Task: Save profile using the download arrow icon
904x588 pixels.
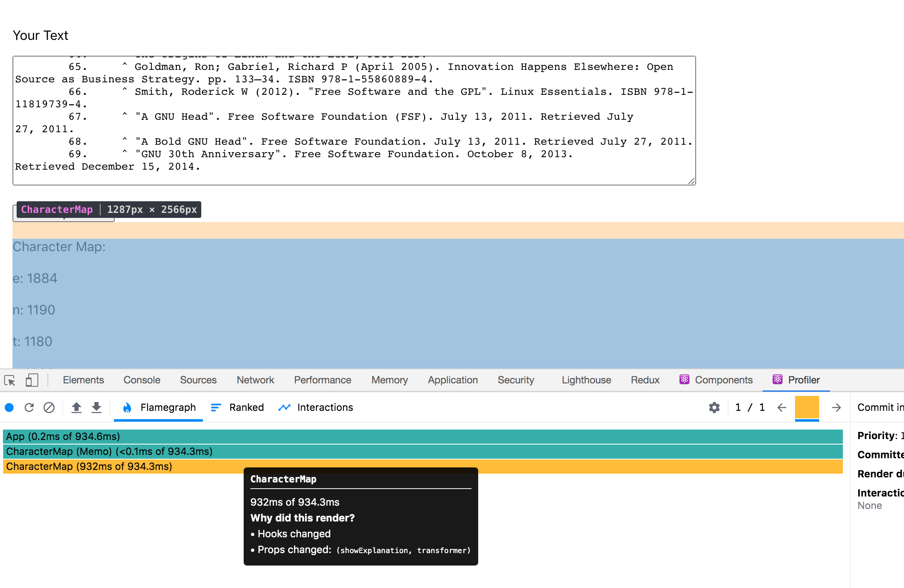Action: point(96,408)
